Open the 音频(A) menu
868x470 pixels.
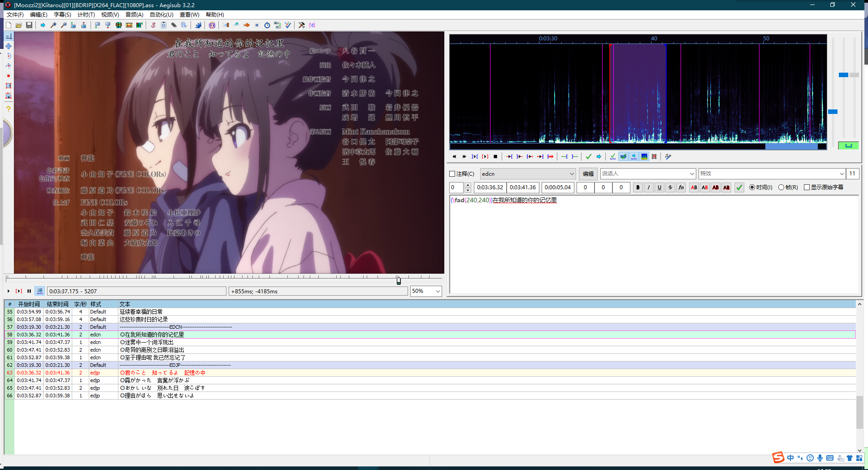[134, 15]
